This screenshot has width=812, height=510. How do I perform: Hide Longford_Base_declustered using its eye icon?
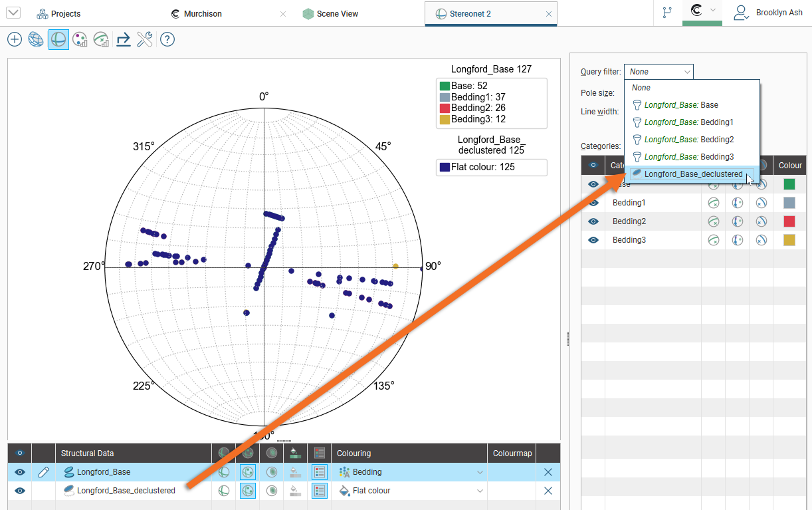coord(20,491)
